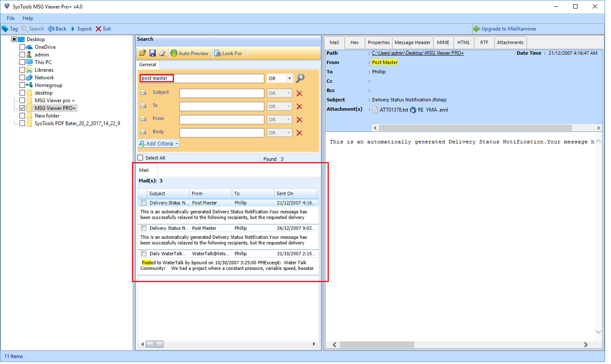
Task: Open RE YMA .eml attachment
Action: 429,110
